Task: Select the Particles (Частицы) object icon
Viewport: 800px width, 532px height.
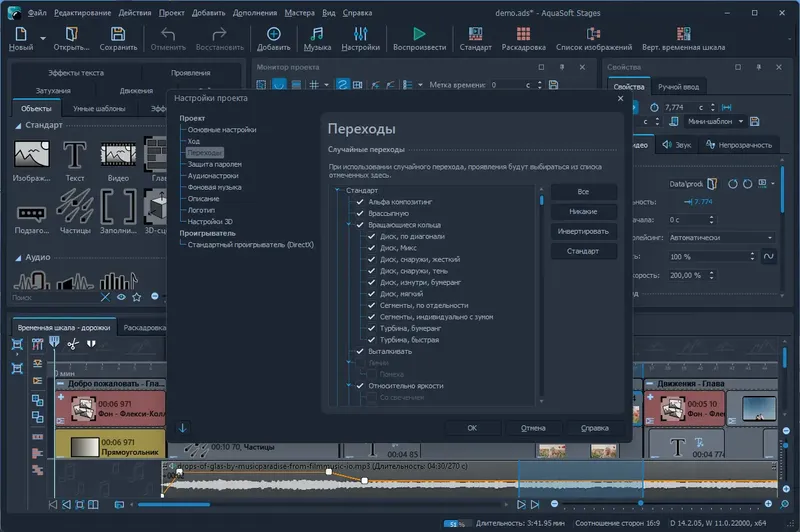Action: (74, 205)
